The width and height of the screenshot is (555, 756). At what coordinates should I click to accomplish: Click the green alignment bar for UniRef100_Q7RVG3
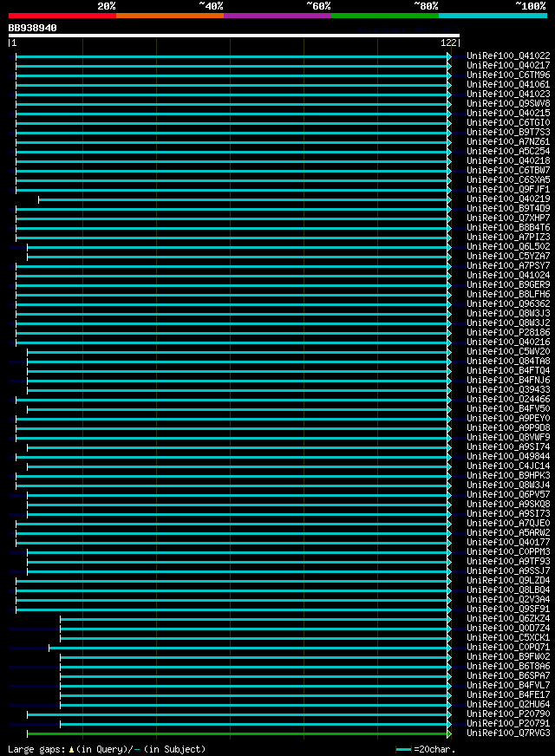pos(238,733)
